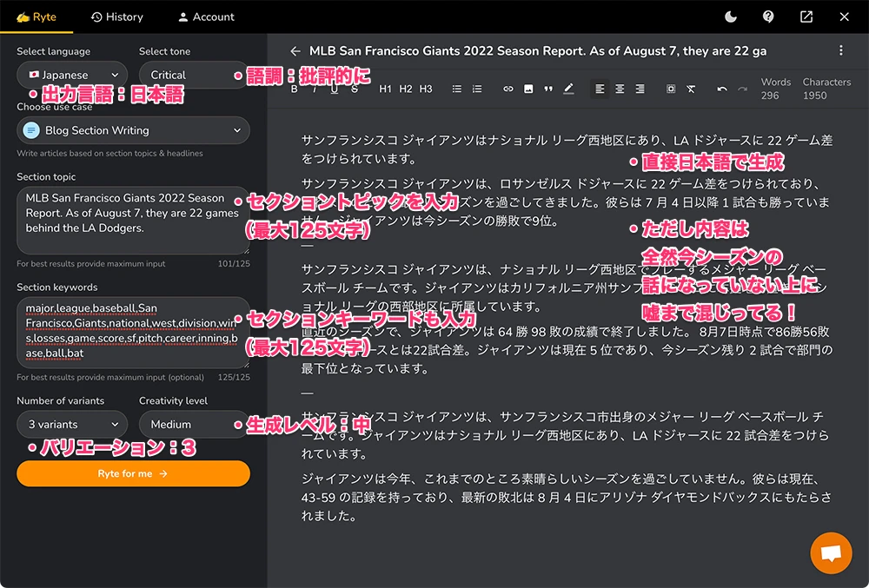Apply bold formatting
This screenshot has width=869, height=588.
pos(295,89)
